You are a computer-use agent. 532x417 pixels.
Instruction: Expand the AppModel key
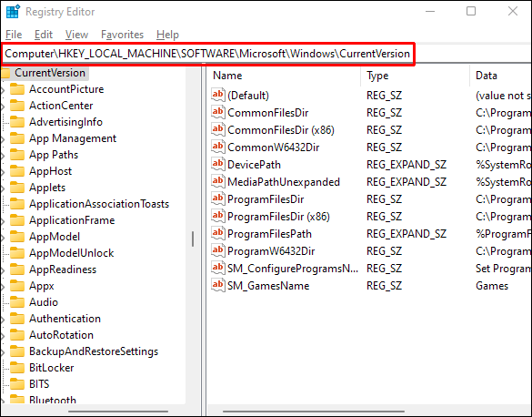(x=3, y=238)
